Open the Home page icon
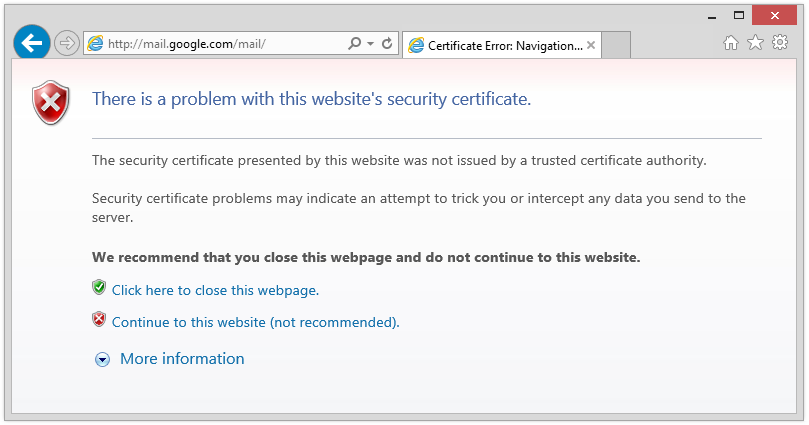The width and height of the screenshot is (809, 425). (x=731, y=43)
